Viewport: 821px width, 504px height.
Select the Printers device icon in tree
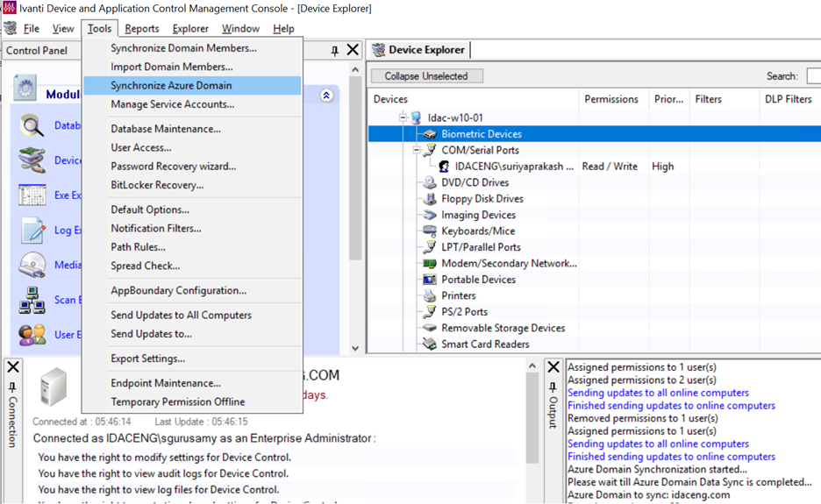point(430,295)
